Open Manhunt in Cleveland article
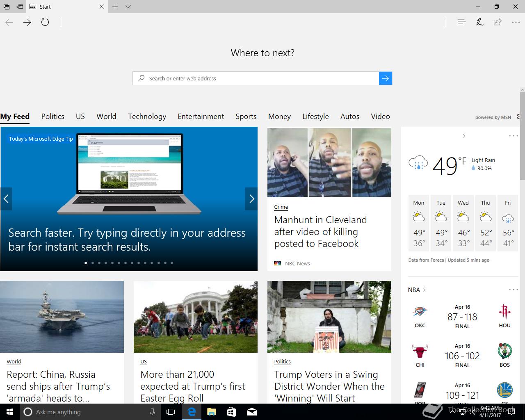The width and height of the screenshot is (525, 420). (x=320, y=232)
